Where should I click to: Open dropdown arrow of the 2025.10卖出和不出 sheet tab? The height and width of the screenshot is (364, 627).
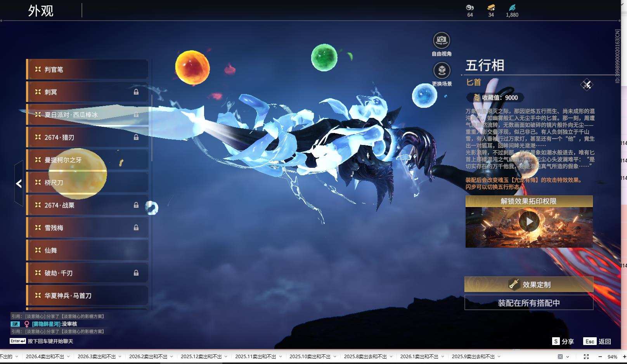(334, 357)
